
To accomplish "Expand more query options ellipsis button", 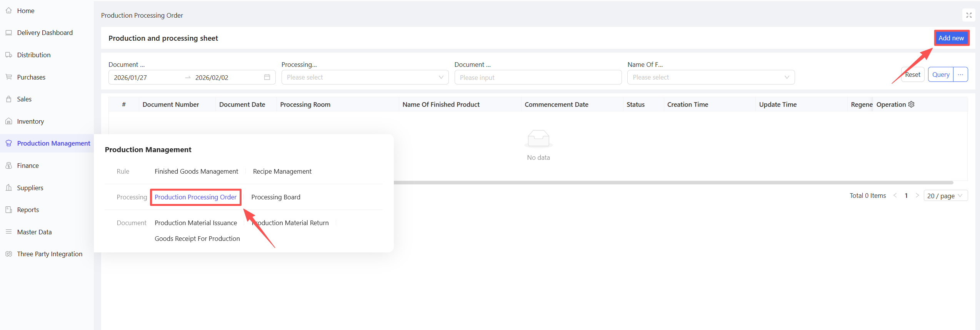I will 960,75.
